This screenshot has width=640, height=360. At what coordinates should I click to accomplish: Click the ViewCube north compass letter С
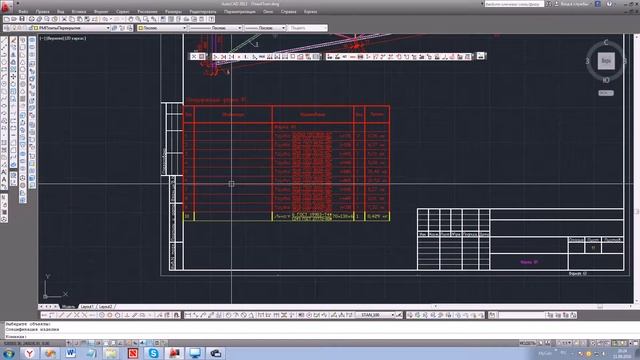coord(606,42)
